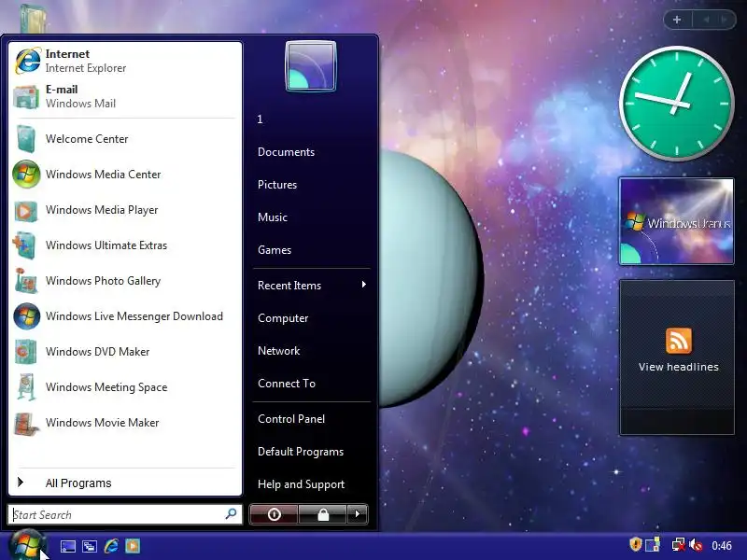Viewport: 747px width, 560px height.
Task: Click sidebar previous gadgets arrow
Action: pyautogui.click(x=706, y=20)
